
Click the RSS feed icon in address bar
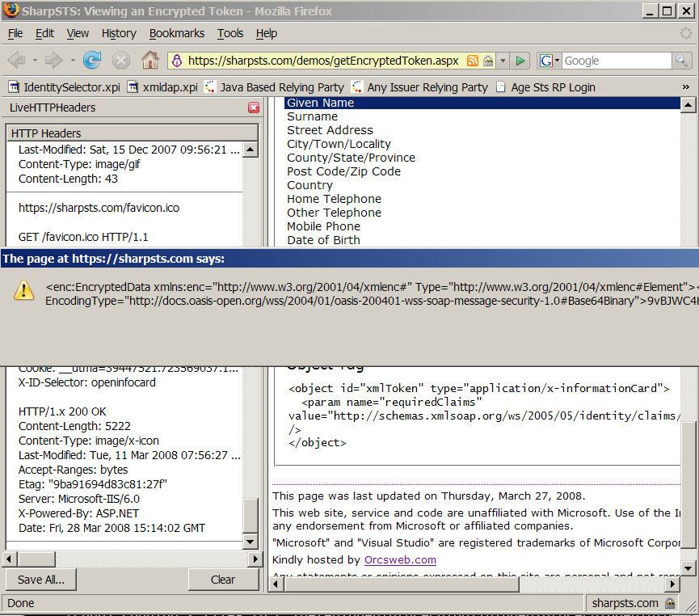[x=472, y=61]
